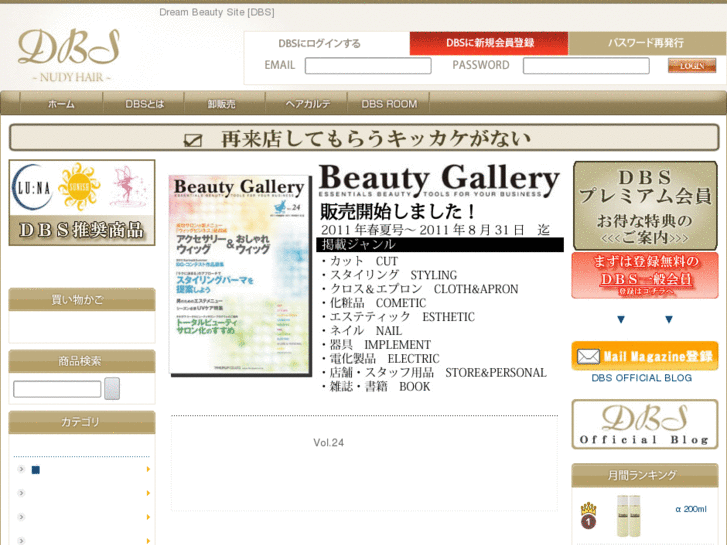Focus the EMAIL input field
This screenshot has height=545, width=727.
[x=368, y=66]
